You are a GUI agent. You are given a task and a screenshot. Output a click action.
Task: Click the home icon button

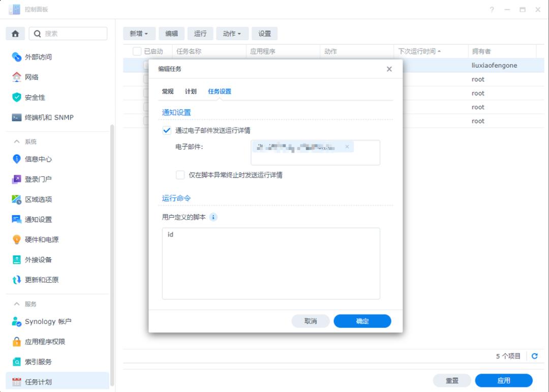(15, 34)
